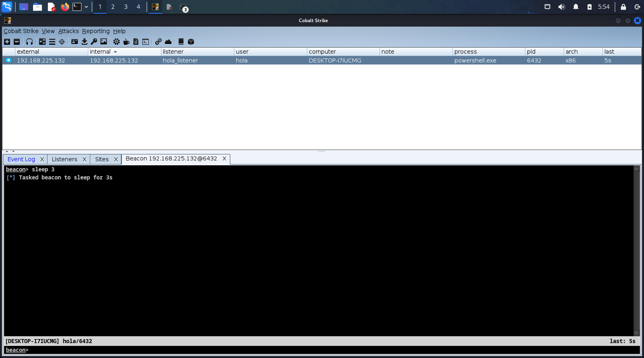Open the file manager from the panel
Image resolution: width=644 pixels, height=358 pixels.
38,7
